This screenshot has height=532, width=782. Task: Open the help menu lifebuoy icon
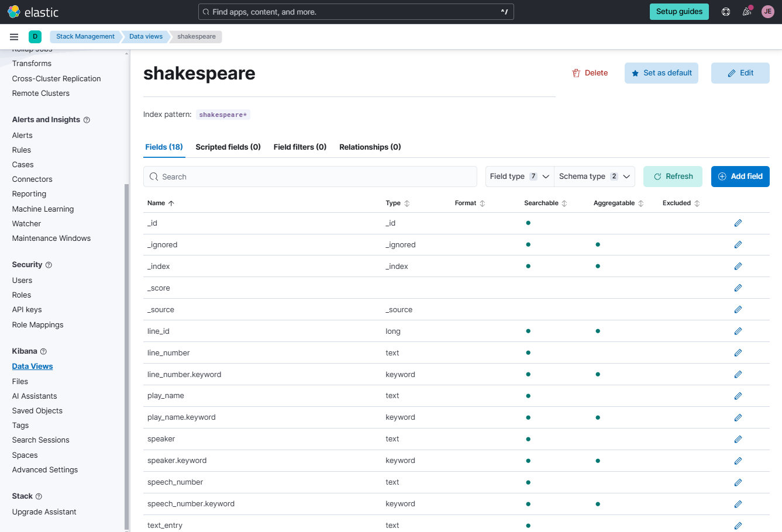click(726, 12)
